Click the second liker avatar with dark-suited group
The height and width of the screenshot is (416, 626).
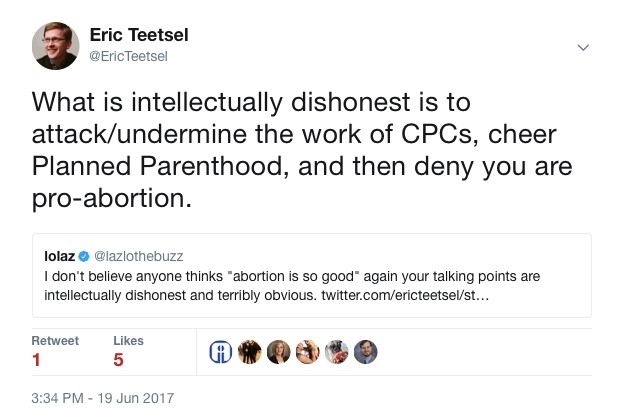click(x=250, y=351)
